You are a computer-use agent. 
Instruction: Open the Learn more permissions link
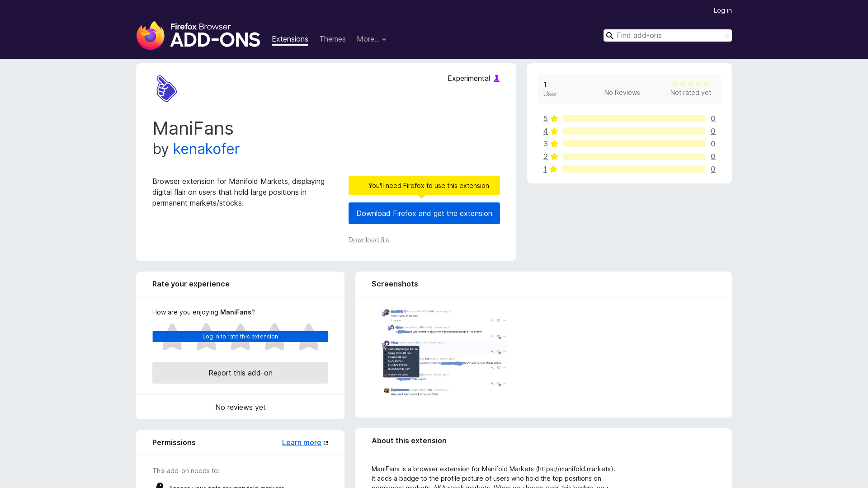coord(302,443)
